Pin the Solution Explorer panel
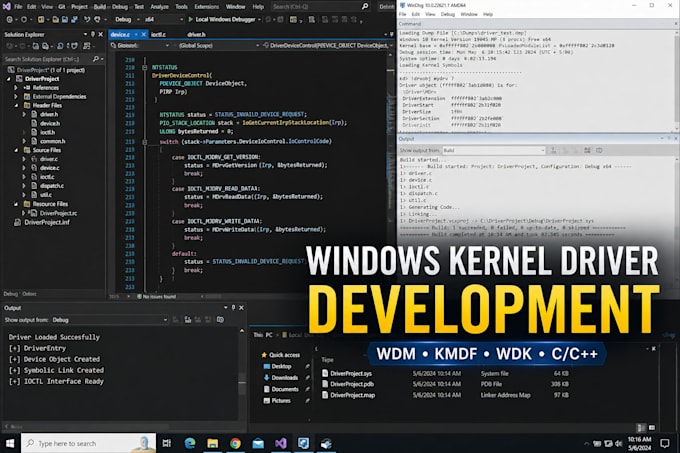This screenshot has width=680, height=453. [x=92, y=34]
